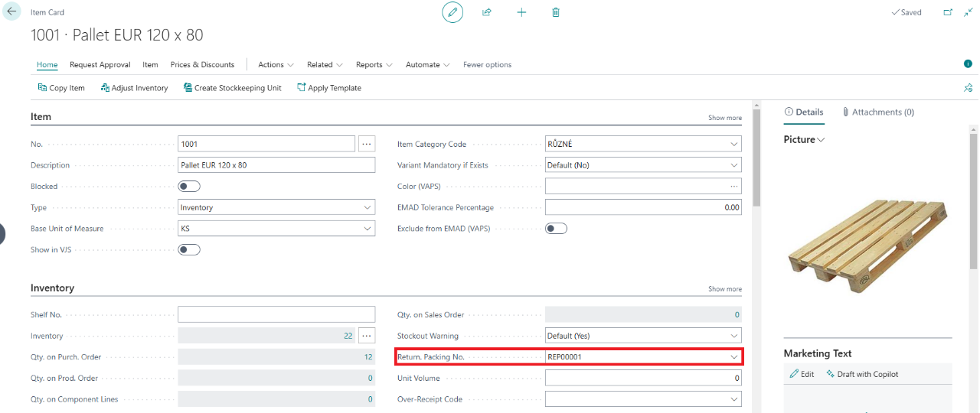
Task: Click the pencil edit icon
Action: tap(452, 12)
